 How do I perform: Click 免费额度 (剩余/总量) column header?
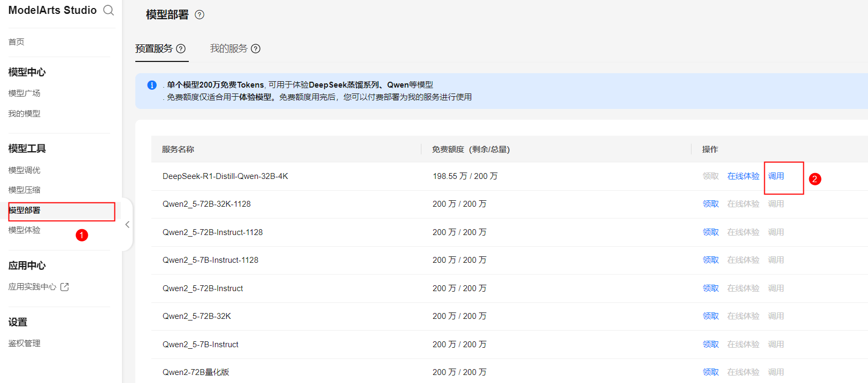point(471,149)
